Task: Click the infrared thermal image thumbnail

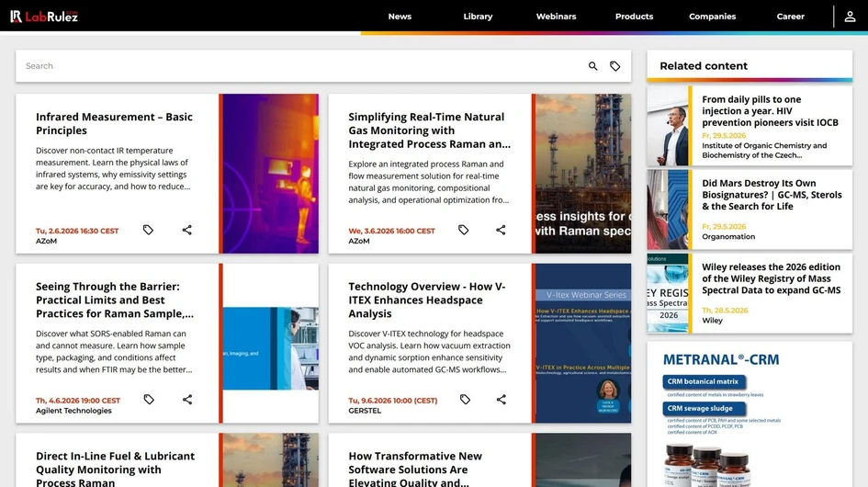Action: coord(271,174)
